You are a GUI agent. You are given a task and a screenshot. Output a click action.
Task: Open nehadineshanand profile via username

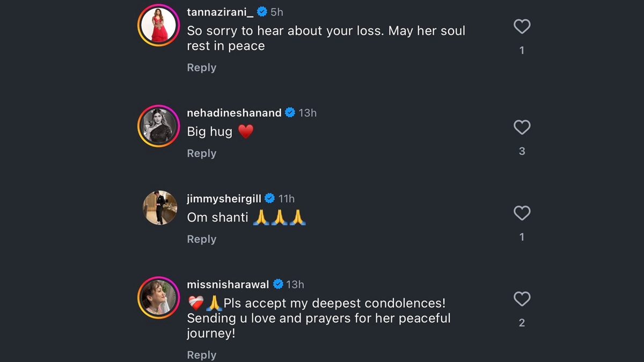tap(234, 113)
